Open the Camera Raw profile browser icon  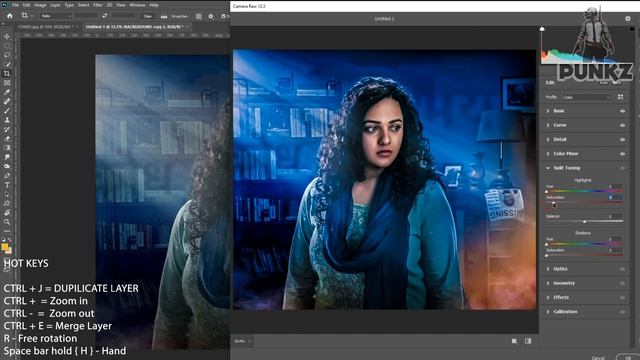pyautogui.click(x=620, y=97)
